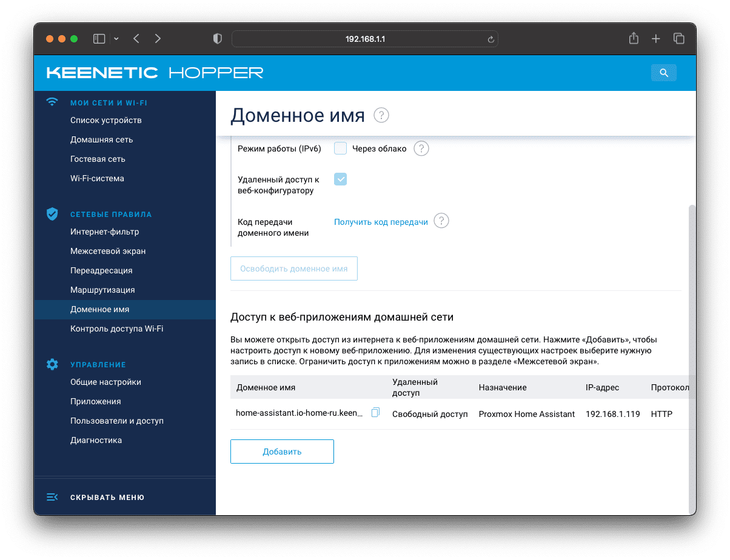Click Свободный доступ cell
Image resolution: width=730 pixels, height=560 pixels.
(430, 414)
